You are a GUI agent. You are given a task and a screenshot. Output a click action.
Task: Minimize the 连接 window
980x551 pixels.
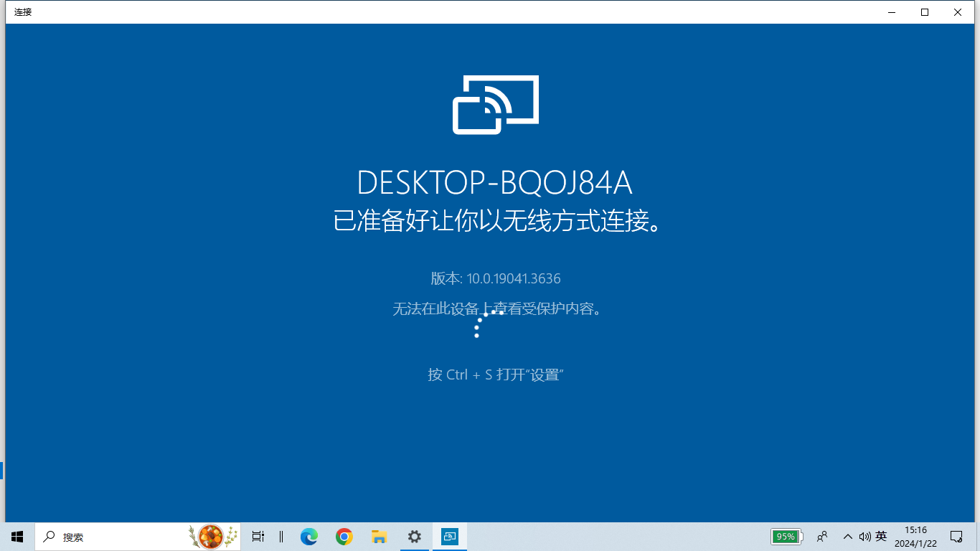click(892, 12)
